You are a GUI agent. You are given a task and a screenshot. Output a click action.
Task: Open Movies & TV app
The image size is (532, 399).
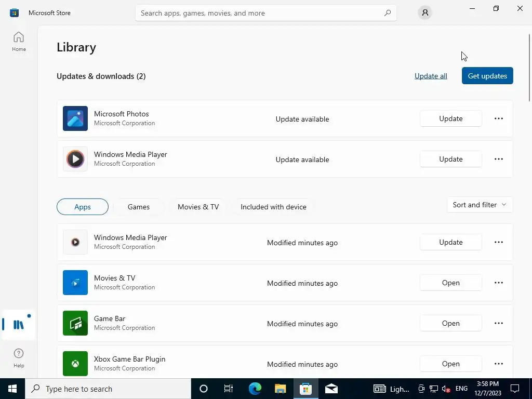pos(450,283)
